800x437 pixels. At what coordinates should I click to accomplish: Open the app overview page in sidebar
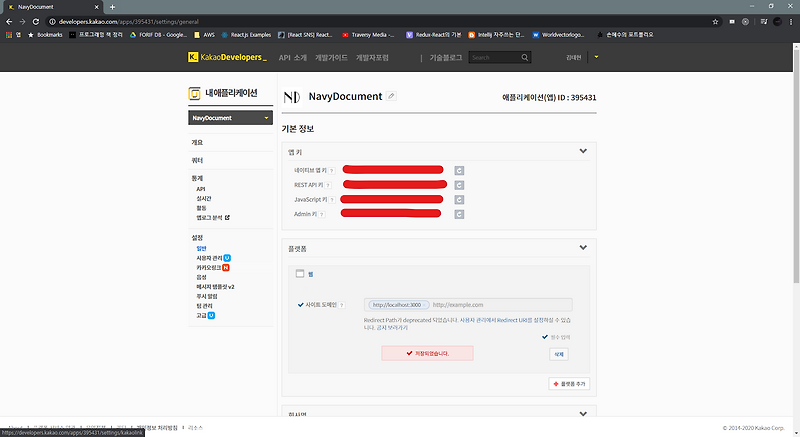coord(197,142)
